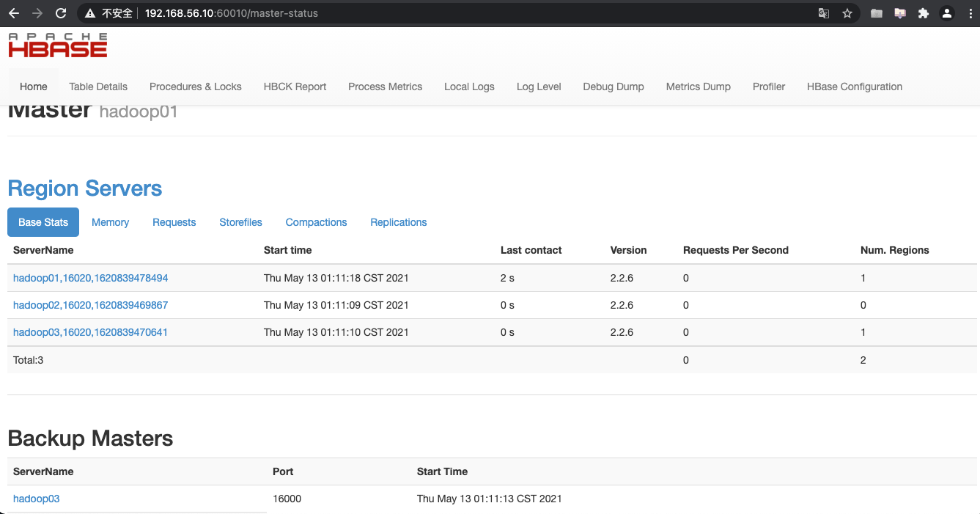
Task: Open region server hadoop03,16020,1620839470641
Action: point(91,332)
